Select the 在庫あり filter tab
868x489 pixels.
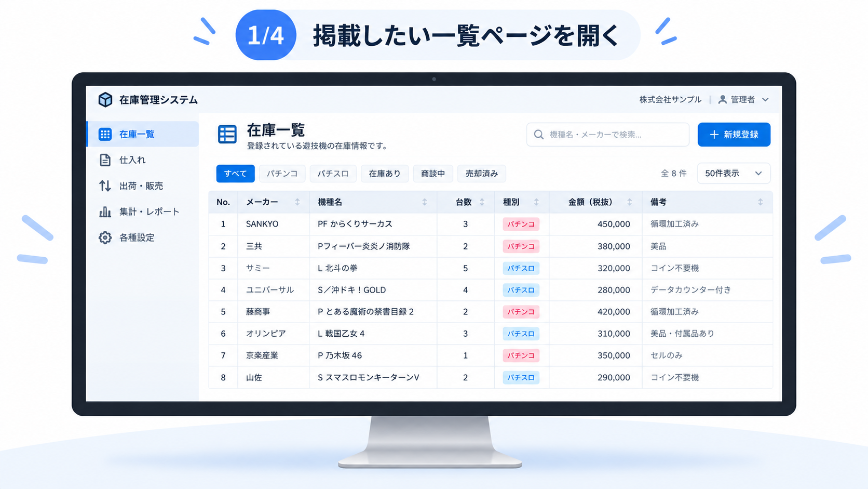tap(385, 174)
